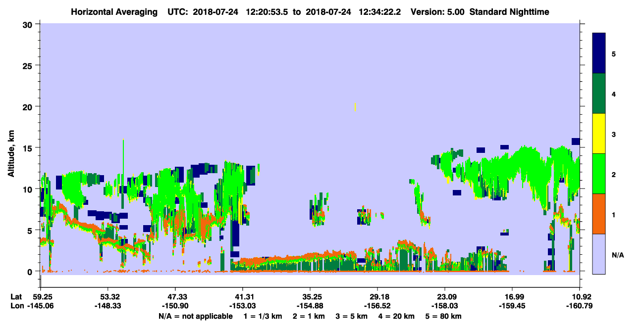Click the bright green color bar segment labeled 2

[x=599, y=173]
